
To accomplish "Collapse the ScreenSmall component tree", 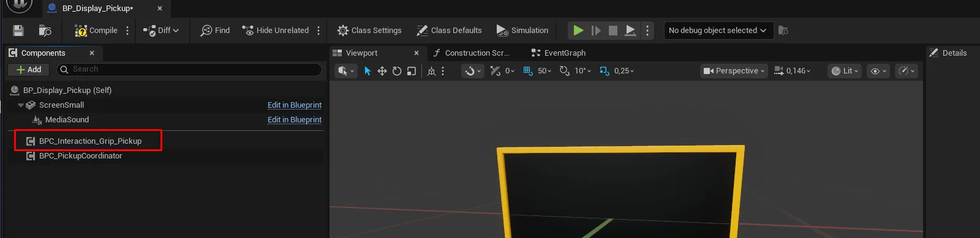I will [x=21, y=105].
